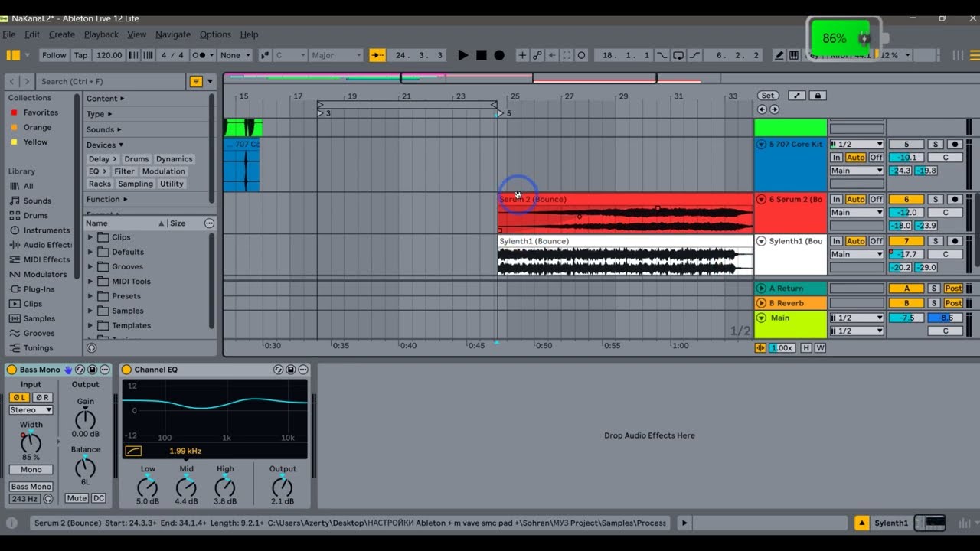Viewport: 980px width, 551px height.
Task: Collapse the Devices filter group
Action: [105, 145]
